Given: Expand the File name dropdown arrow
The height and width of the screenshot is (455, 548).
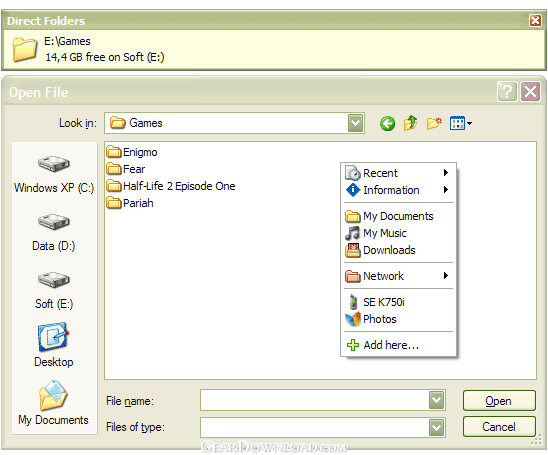Looking at the screenshot, I should [437, 400].
